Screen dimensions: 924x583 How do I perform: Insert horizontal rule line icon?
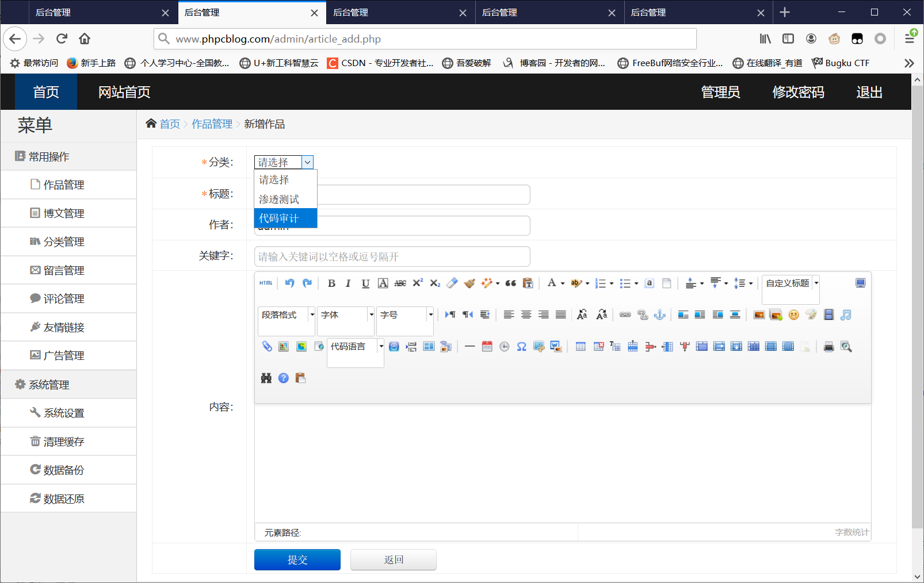click(469, 346)
